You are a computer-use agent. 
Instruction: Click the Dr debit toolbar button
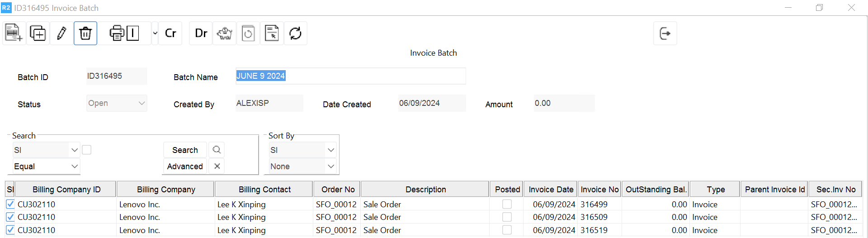(201, 33)
